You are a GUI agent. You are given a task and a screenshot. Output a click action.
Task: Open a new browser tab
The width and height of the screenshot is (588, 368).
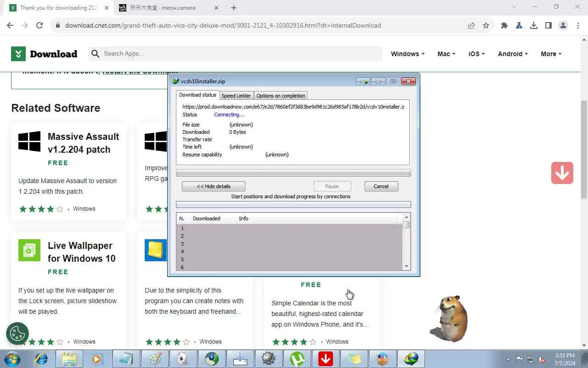[234, 8]
